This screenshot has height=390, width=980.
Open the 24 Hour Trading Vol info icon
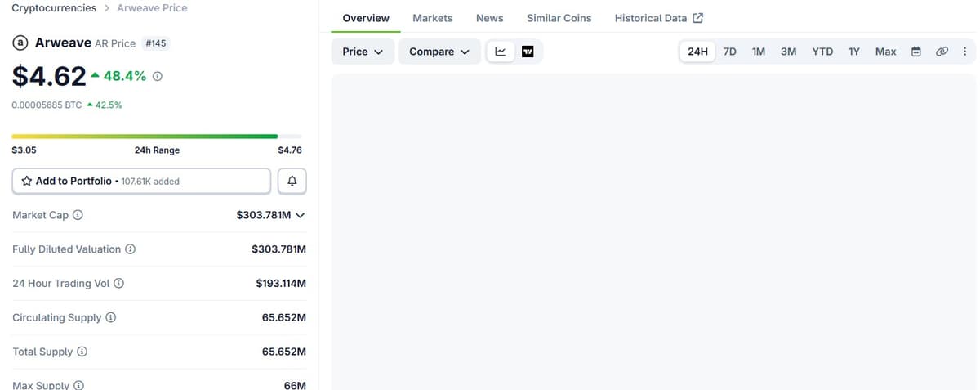118,284
